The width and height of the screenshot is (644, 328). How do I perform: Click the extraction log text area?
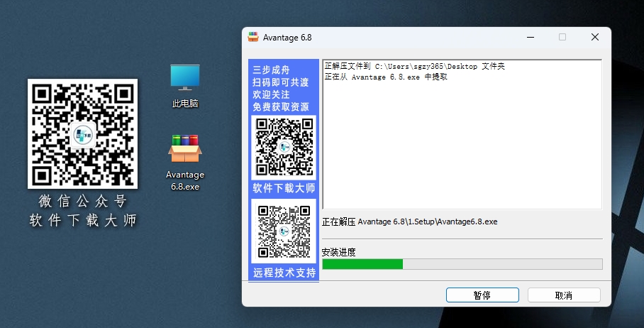(x=462, y=134)
